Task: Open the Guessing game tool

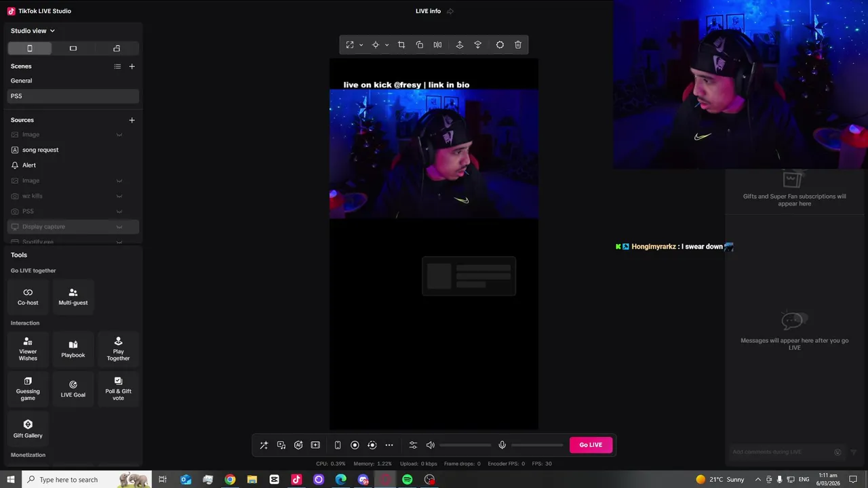Action: tap(28, 389)
